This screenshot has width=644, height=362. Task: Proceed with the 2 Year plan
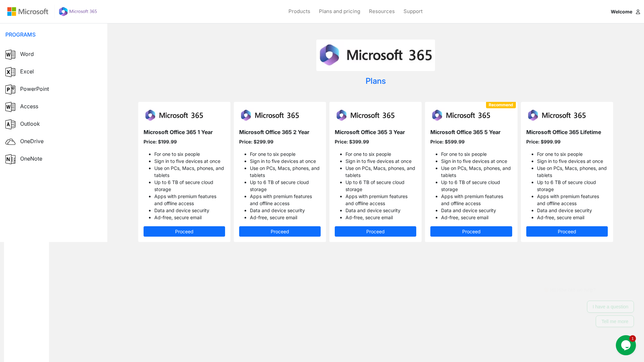(280, 232)
